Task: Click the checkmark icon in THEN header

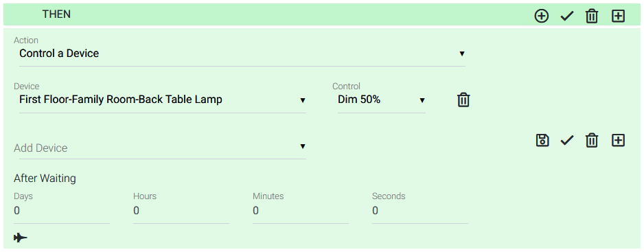Action: 567,16
